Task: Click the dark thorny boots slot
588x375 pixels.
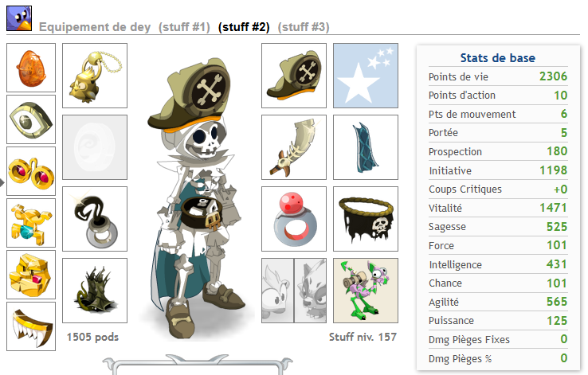Action: (95, 291)
